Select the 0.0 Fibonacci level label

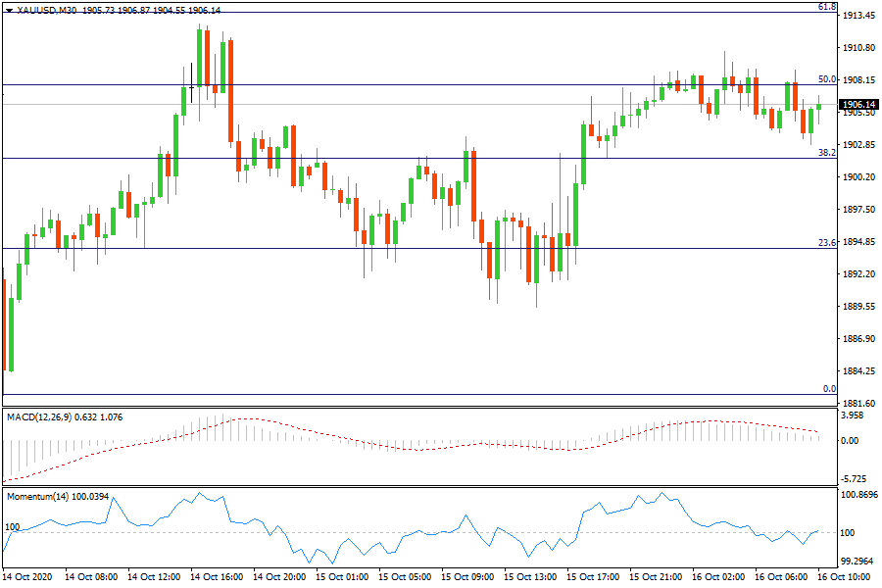pos(828,389)
